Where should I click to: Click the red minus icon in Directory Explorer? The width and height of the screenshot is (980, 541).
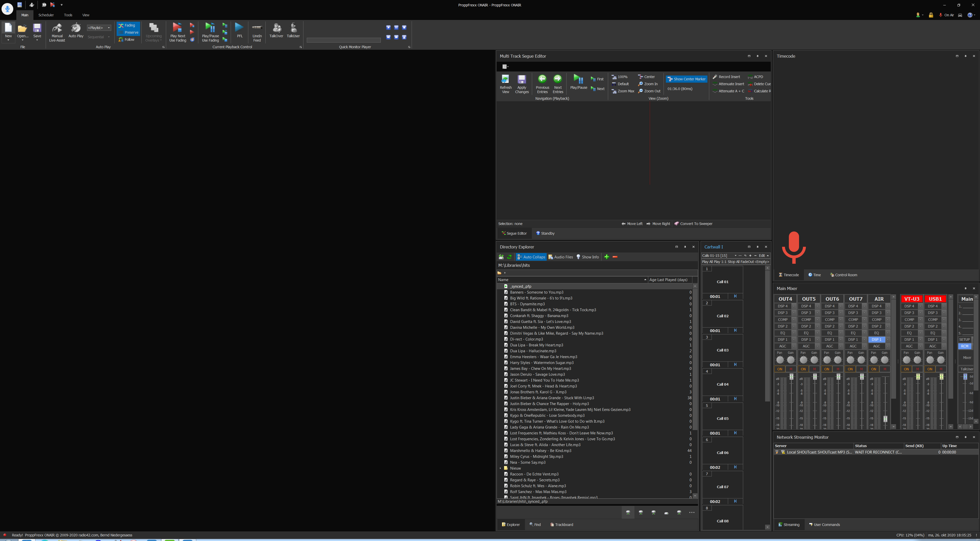click(615, 257)
